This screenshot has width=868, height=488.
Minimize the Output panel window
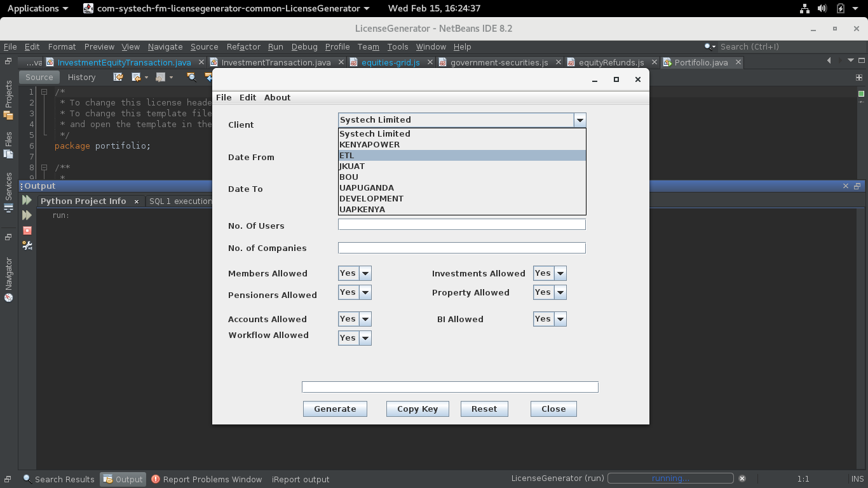pos(857,186)
